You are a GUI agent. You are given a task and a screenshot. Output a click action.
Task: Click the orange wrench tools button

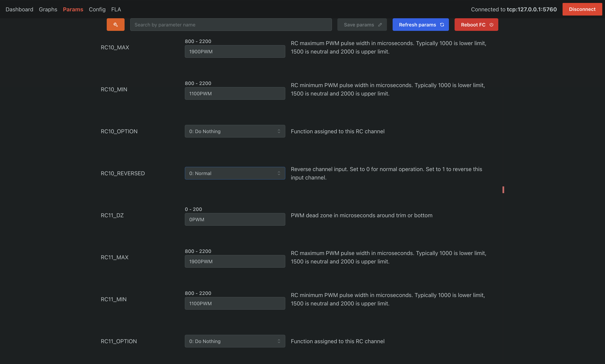(115, 25)
